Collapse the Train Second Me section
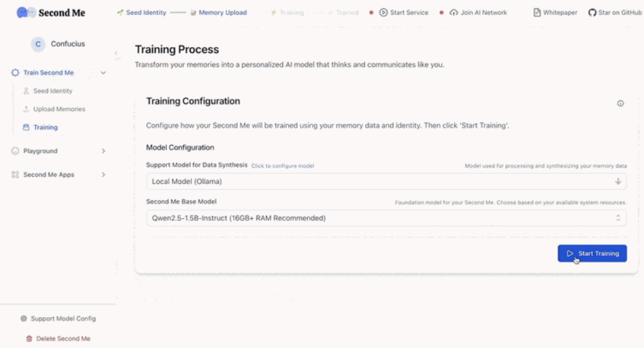Image resolution: width=644 pixels, height=348 pixels. coord(103,73)
